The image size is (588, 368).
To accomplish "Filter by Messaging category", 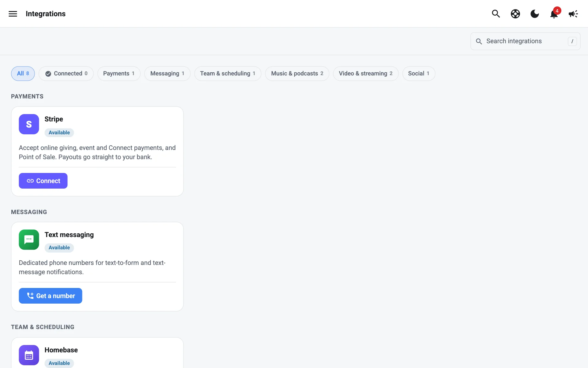I will (x=167, y=74).
